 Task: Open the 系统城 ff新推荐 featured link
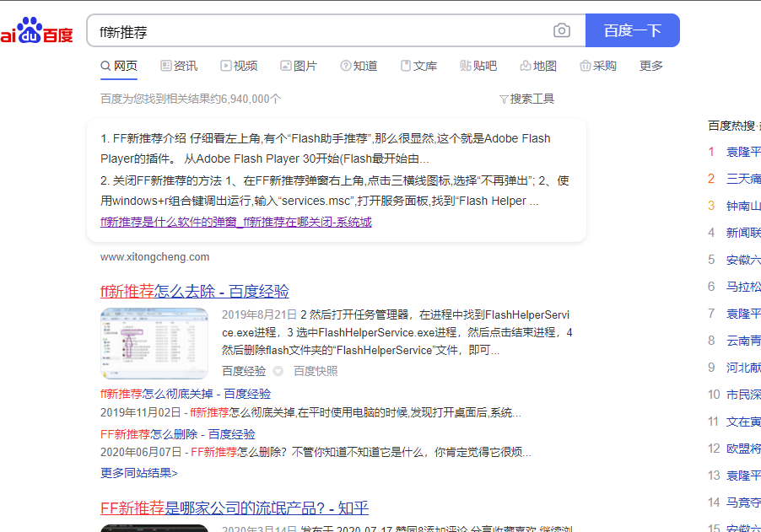point(236,222)
